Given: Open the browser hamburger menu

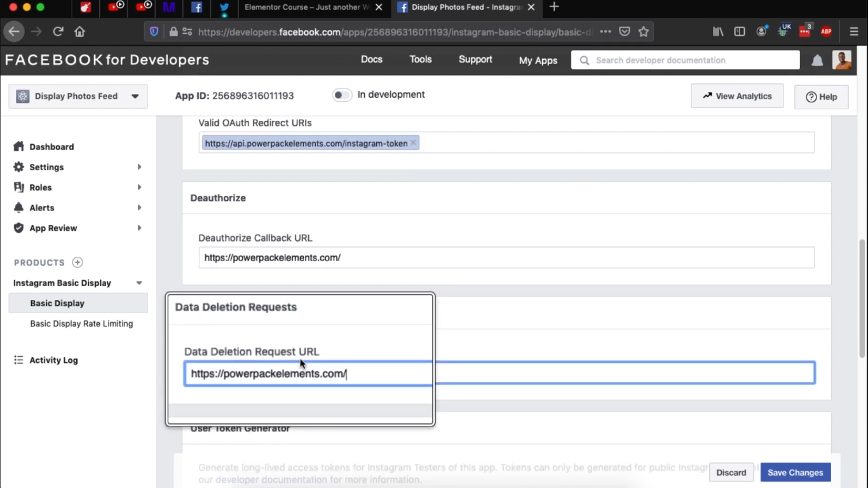Looking at the screenshot, I should pos(854,31).
